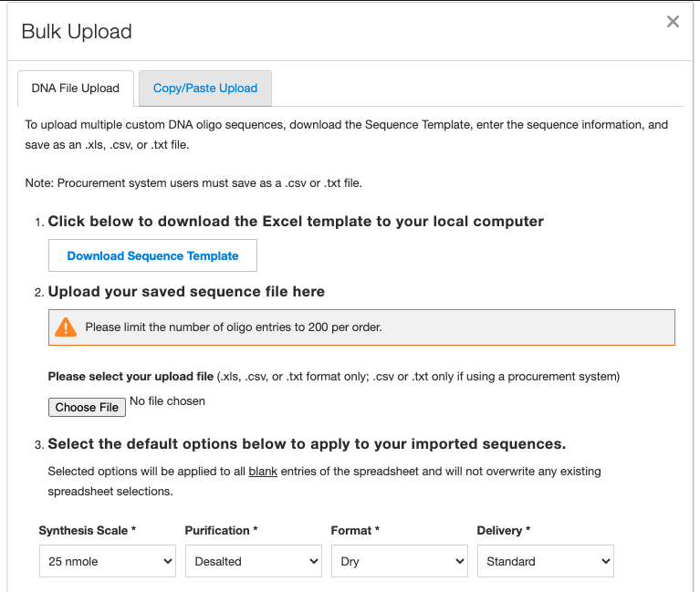
Task: Click the 'No file chosen' text
Action: pos(167,401)
